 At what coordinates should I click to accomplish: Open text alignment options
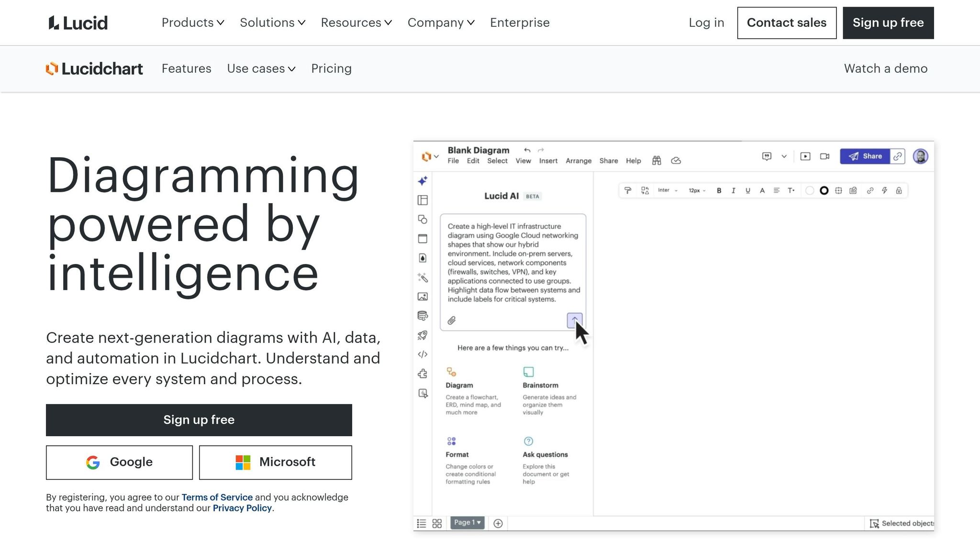click(777, 190)
